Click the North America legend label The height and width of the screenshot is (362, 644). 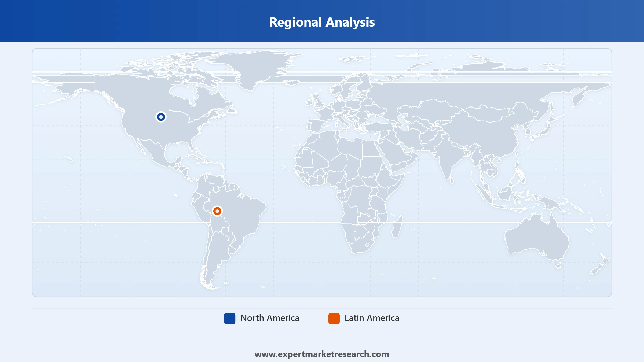[x=270, y=318]
